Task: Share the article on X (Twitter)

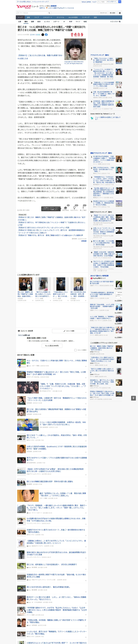Action: point(43,35)
